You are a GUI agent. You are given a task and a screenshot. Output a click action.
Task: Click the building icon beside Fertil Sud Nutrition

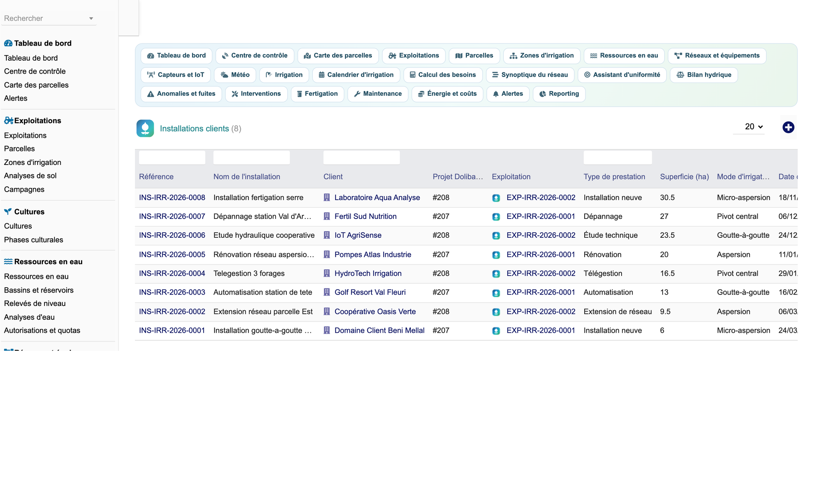327,216
